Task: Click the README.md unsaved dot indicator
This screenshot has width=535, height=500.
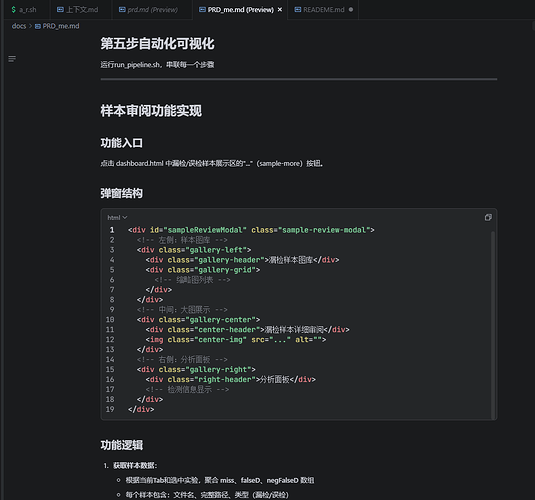Action: point(351,10)
